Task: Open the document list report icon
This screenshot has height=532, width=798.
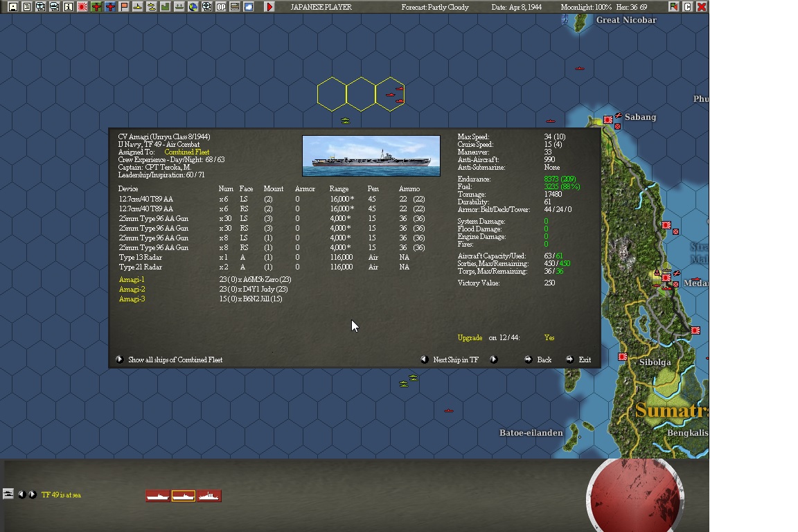Action: click(x=27, y=7)
